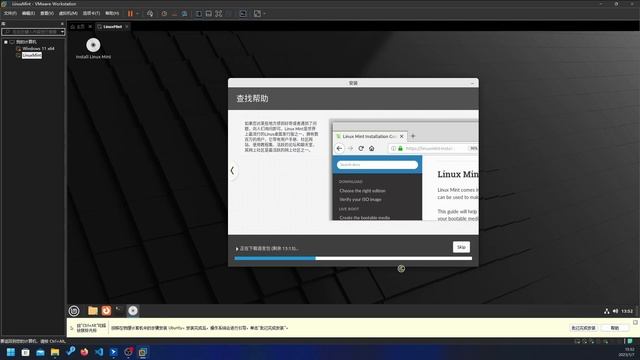This screenshot has width=640, height=360.
Task: Click the orange Pause VM toolbar icon
Action: coord(130,13)
